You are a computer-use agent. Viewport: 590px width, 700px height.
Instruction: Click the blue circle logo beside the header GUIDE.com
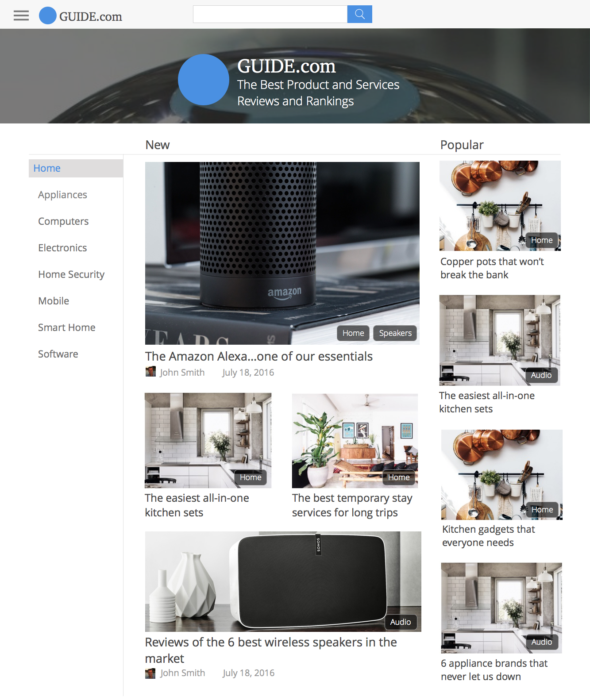[x=48, y=15]
